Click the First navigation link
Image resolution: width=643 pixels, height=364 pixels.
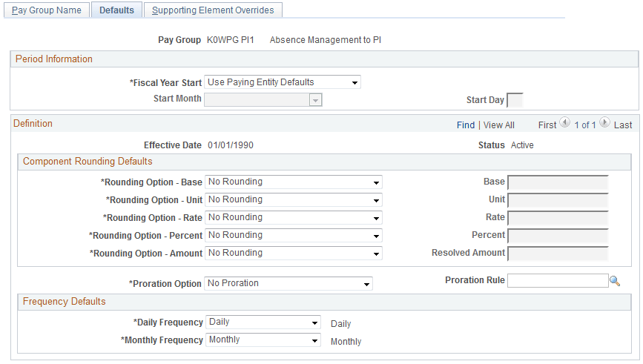[547, 125]
